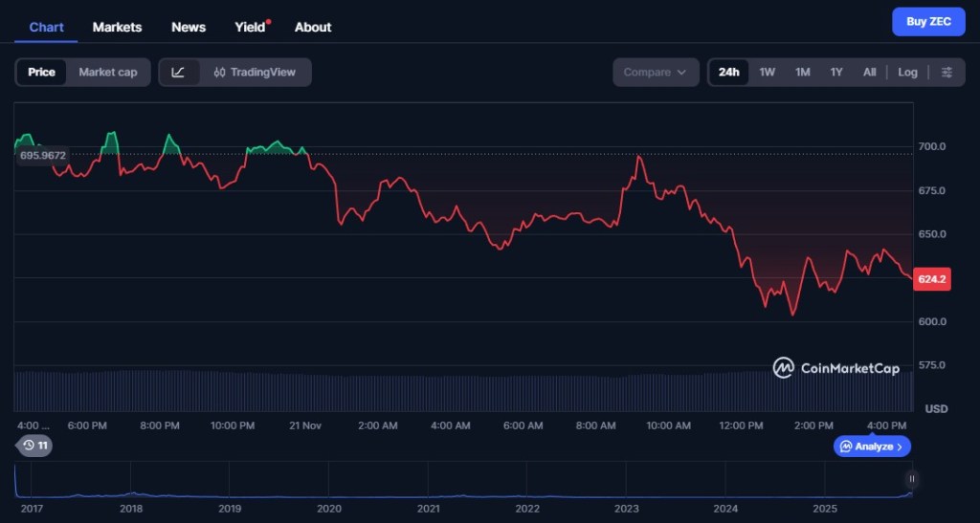Toggle Price view on
The image size is (980, 523).
pos(41,72)
